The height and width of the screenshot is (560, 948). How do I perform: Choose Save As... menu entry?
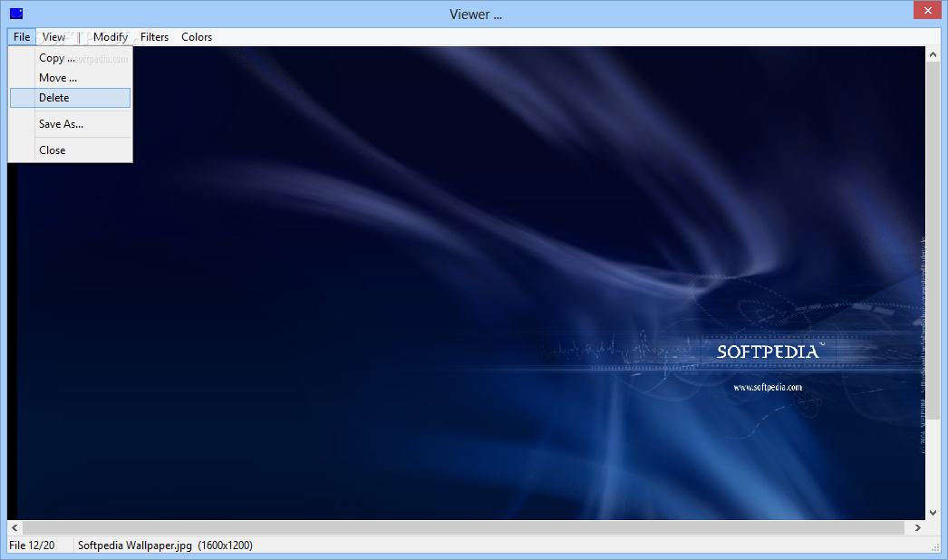point(70,124)
